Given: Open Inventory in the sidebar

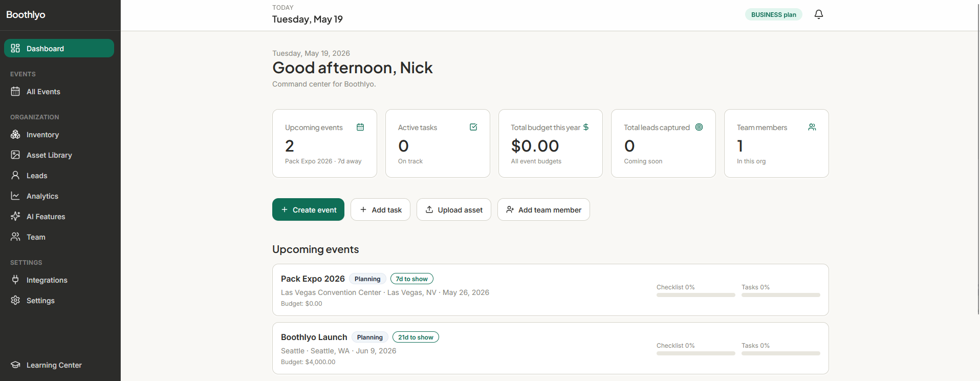Looking at the screenshot, I should 59,134.
